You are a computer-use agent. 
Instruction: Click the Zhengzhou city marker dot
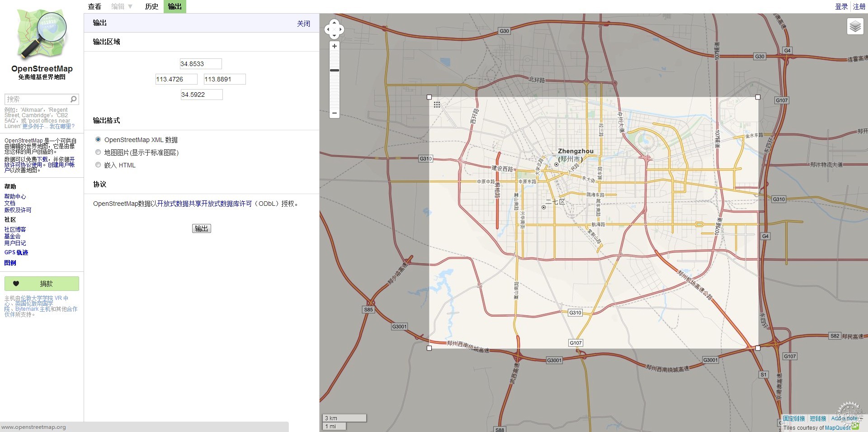tap(557, 165)
